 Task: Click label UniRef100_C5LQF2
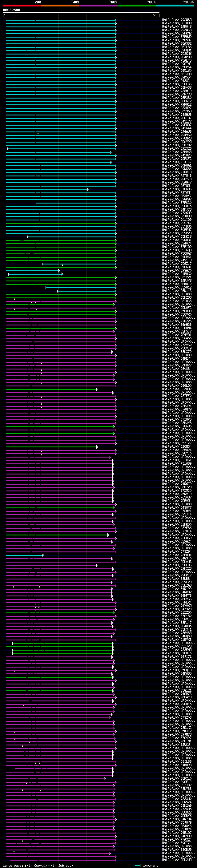[177, 308]
